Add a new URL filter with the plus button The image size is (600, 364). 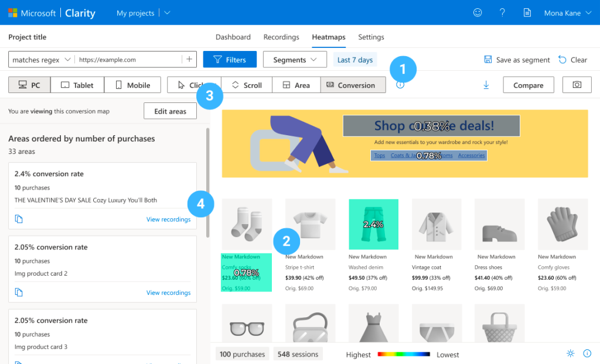coord(189,59)
